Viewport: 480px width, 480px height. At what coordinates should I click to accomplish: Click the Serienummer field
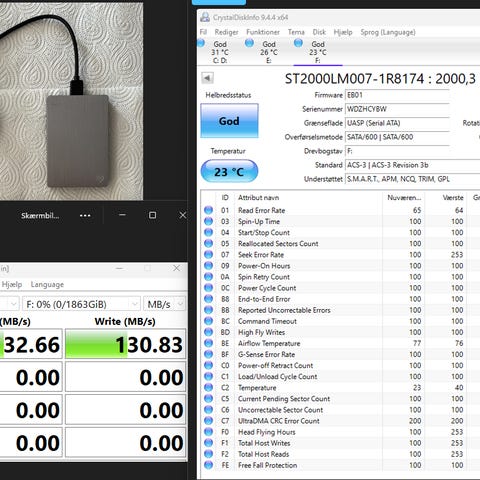(x=397, y=109)
